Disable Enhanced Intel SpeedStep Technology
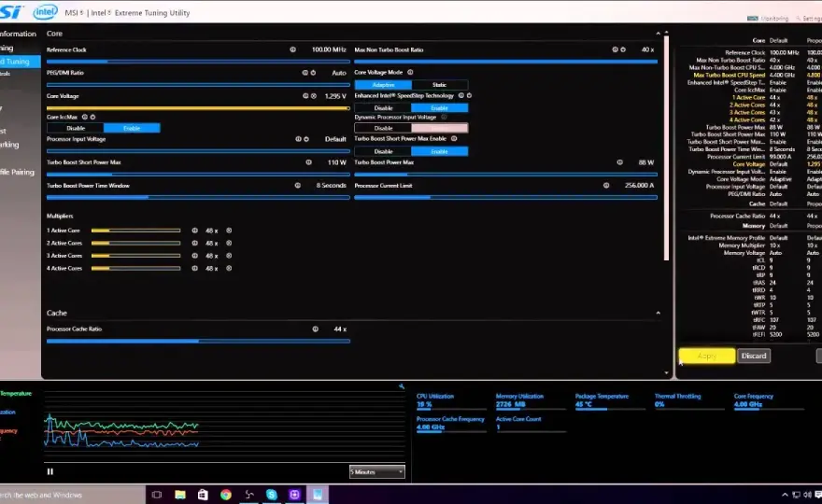The image size is (822, 504). click(x=383, y=108)
